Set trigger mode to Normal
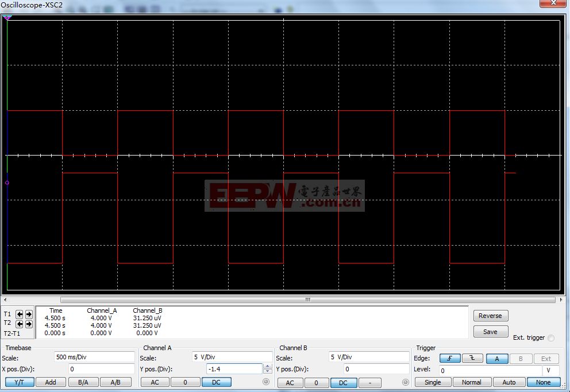This screenshot has width=570, height=392. tap(472, 382)
